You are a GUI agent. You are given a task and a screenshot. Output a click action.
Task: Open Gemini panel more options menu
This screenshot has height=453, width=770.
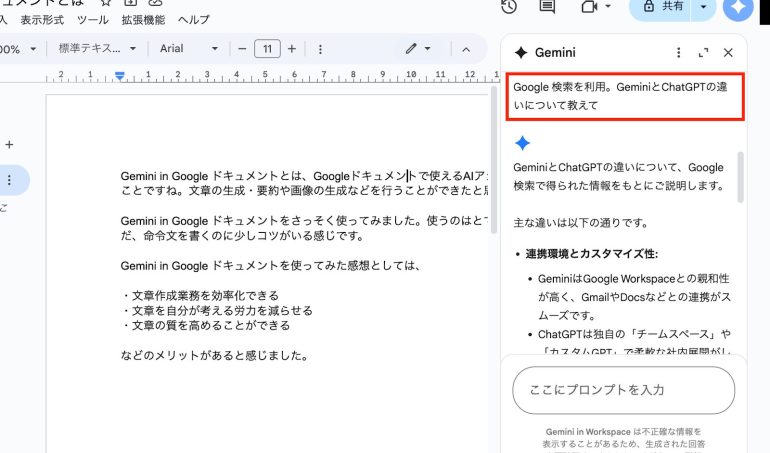[x=678, y=53]
